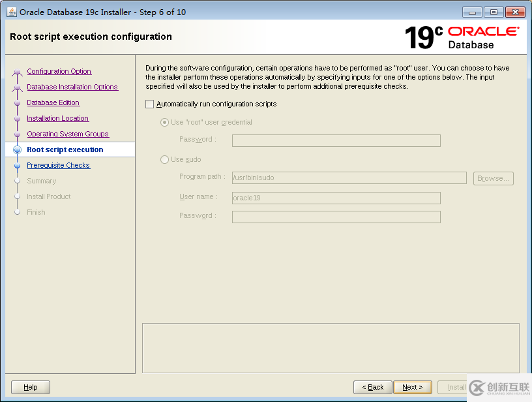Click the Configuration Option step marker icon

18,72
